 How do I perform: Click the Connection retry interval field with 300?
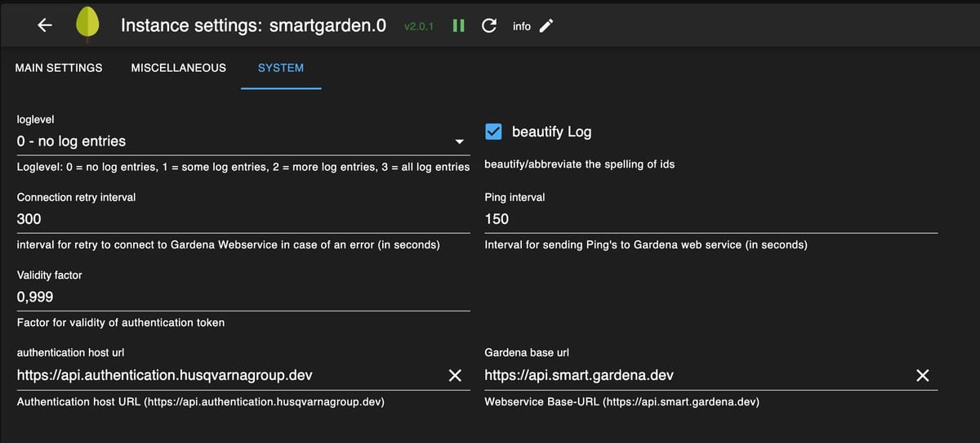(243, 219)
